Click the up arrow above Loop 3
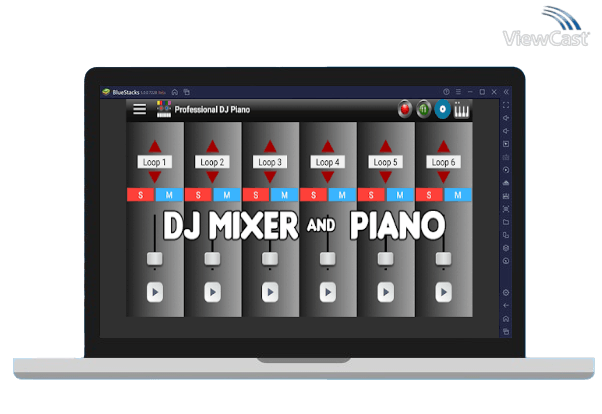 click(x=270, y=146)
